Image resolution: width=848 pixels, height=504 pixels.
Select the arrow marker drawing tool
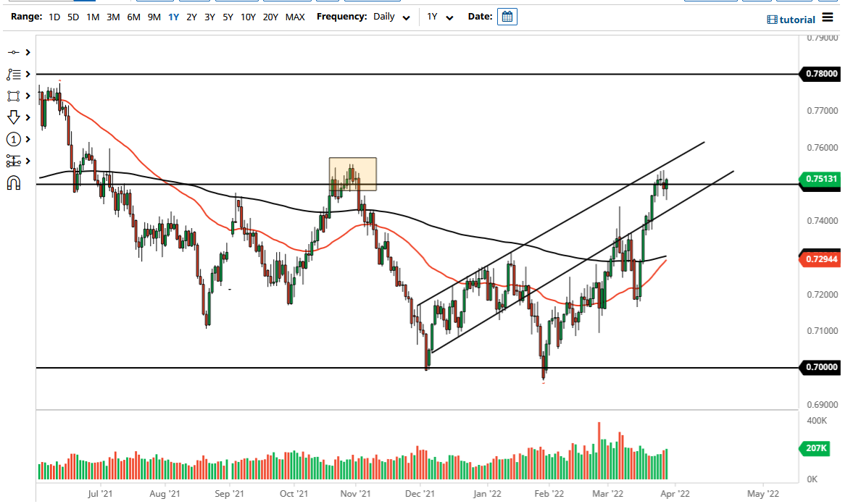14,117
